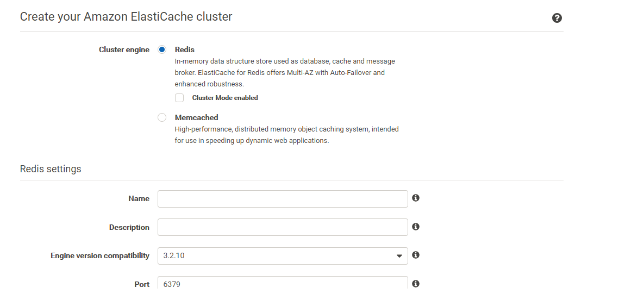The image size is (644, 294).
Task: Click the Port field showing 6379
Action: point(283,284)
